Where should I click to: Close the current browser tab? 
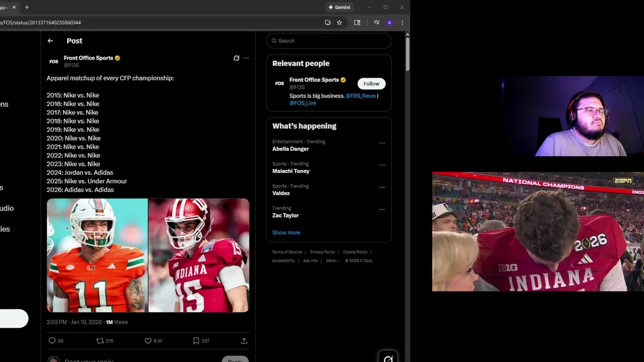14,7
